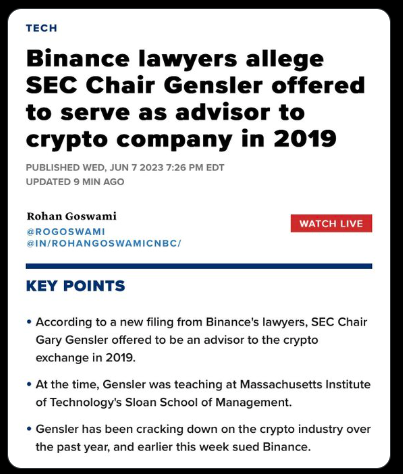Screen dimensions: 403x474
Task: Click "Sloan School of Management" text
Action: 207,402
